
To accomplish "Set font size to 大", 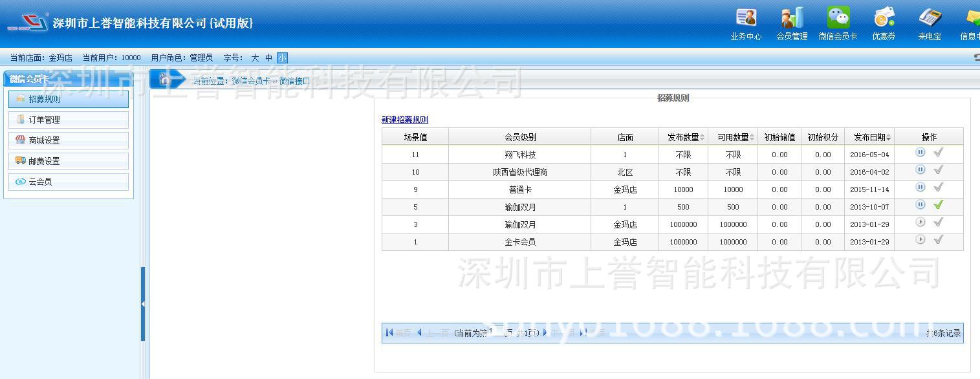I will pyautogui.click(x=255, y=58).
